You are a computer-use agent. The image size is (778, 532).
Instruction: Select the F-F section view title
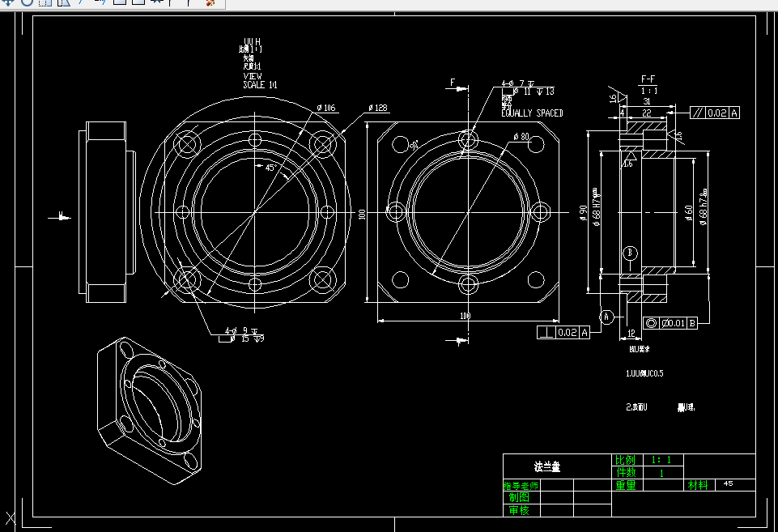648,79
